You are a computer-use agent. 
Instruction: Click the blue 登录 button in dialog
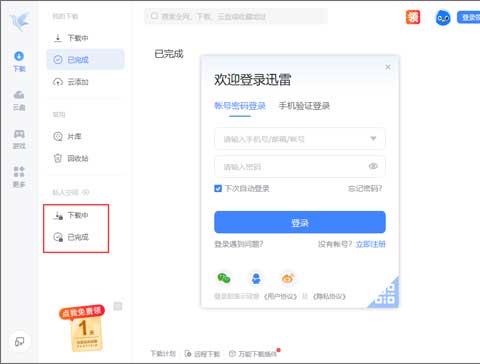point(300,222)
